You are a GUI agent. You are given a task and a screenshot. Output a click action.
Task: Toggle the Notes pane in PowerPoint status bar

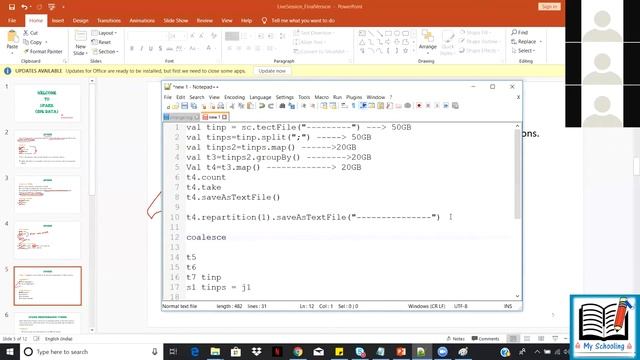point(456,339)
